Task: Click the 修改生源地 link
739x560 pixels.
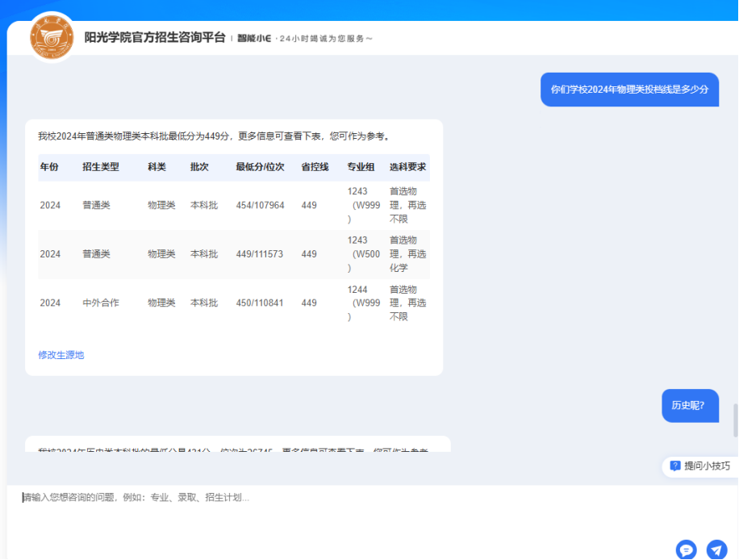Action: coord(61,355)
